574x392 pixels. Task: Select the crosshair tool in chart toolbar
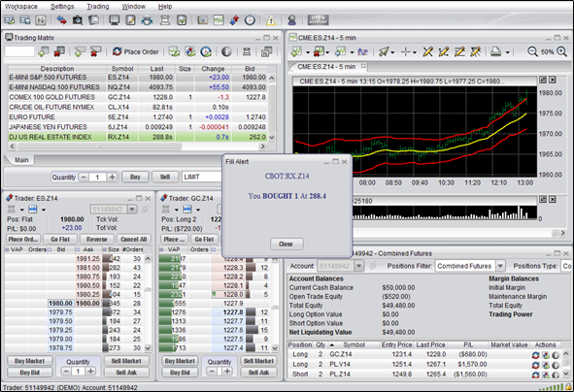point(406,52)
